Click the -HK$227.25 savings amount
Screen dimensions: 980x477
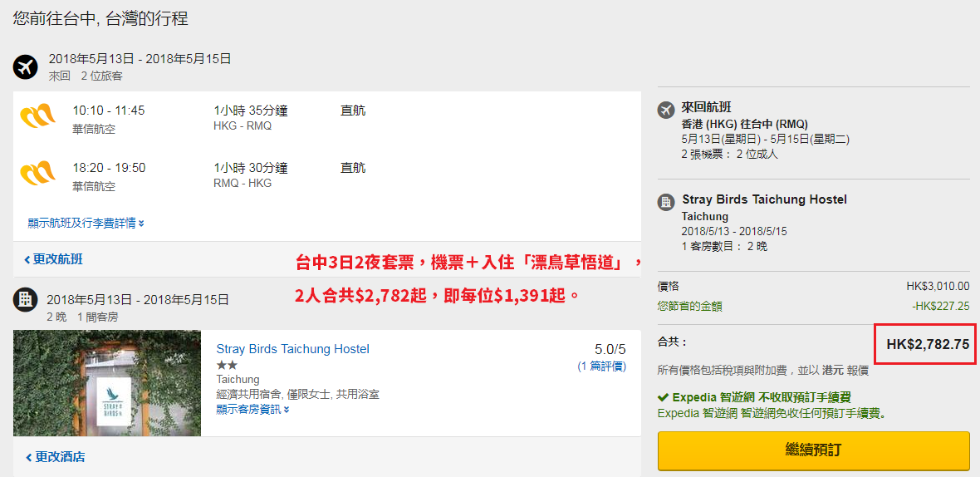[941, 307]
